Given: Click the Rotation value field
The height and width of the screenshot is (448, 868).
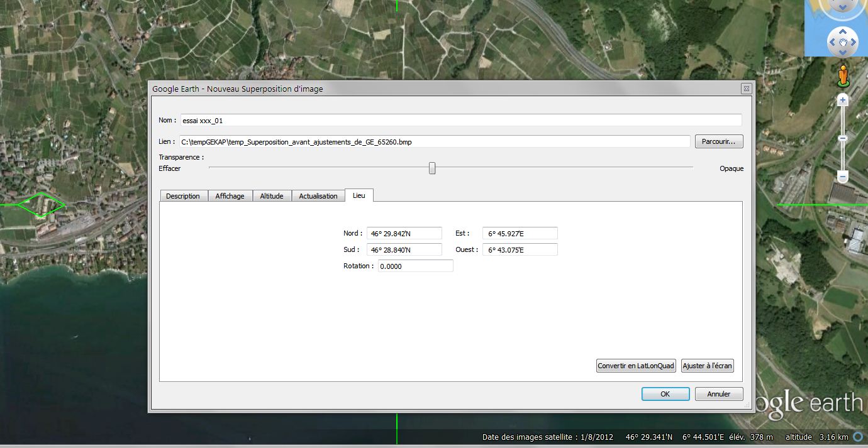Looking at the screenshot, I should coord(416,266).
